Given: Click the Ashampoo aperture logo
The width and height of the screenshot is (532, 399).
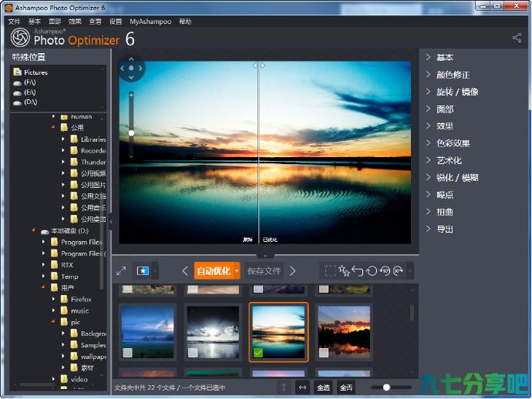Looking at the screenshot, I should [20, 37].
